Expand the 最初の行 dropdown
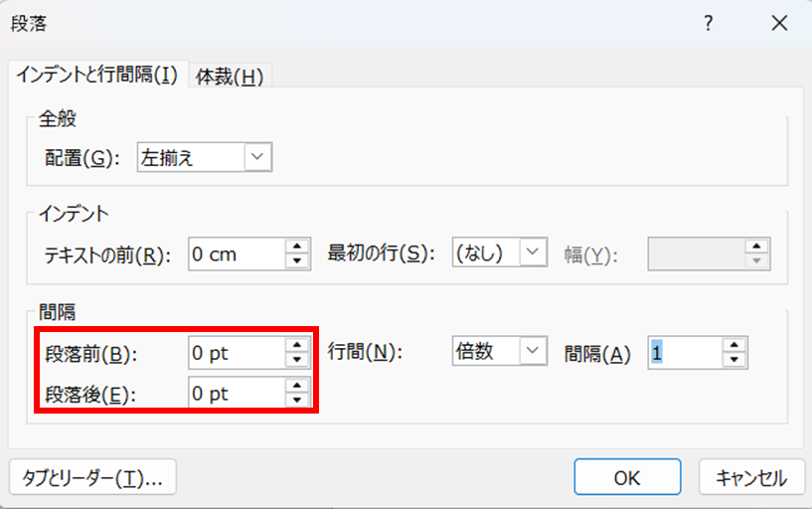The height and width of the screenshot is (509, 812). [535, 253]
